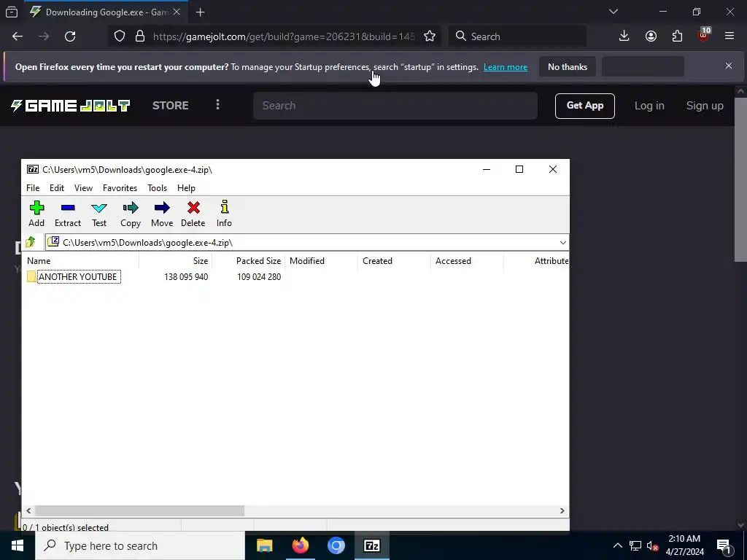747x560 pixels.
Task: Click the Learn more link
Action: (x=506, y=67)
